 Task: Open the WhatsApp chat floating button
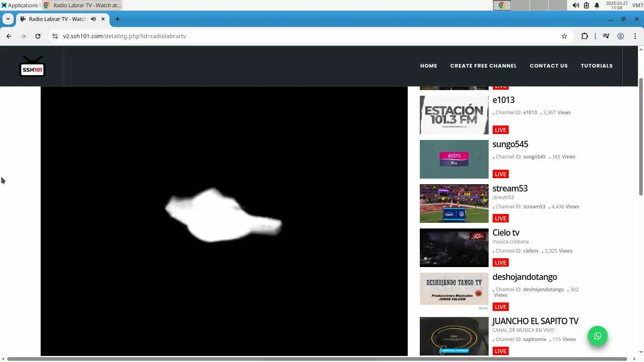598,336
